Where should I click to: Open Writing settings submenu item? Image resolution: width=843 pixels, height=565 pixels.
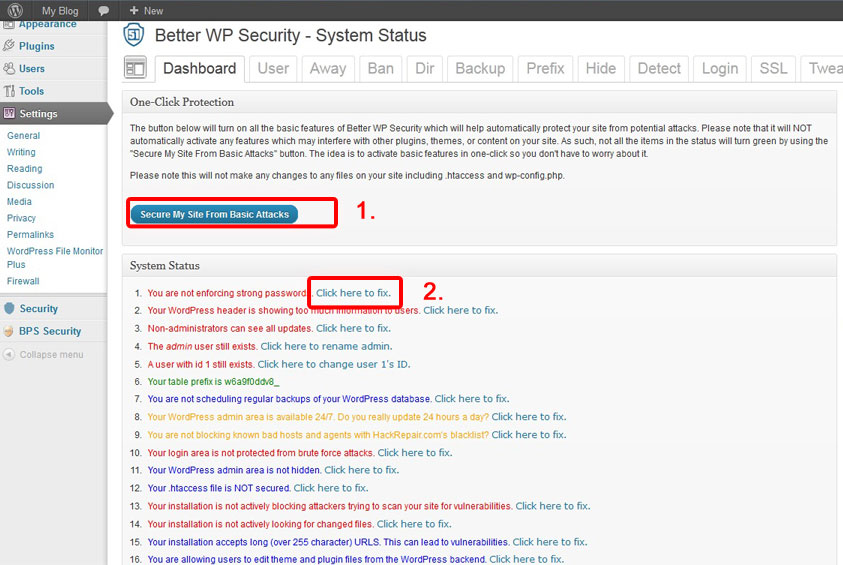coord(21,152)
